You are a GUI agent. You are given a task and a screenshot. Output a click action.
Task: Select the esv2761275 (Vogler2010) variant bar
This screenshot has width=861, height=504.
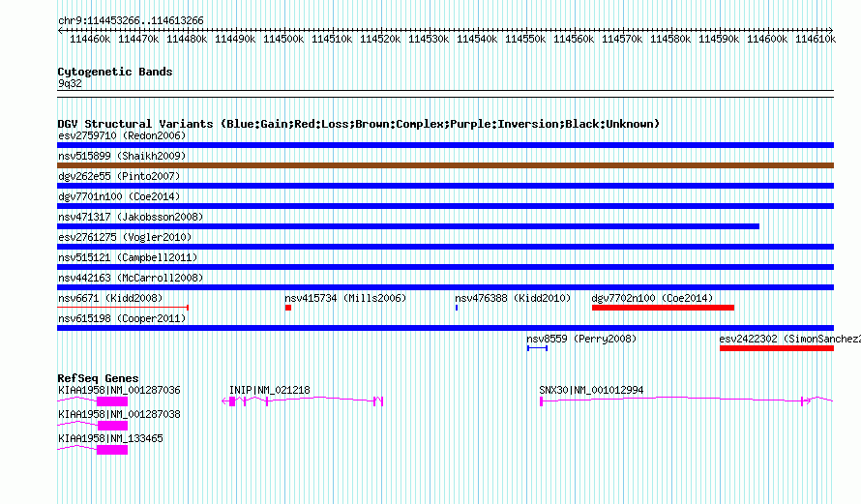(445, 247)
